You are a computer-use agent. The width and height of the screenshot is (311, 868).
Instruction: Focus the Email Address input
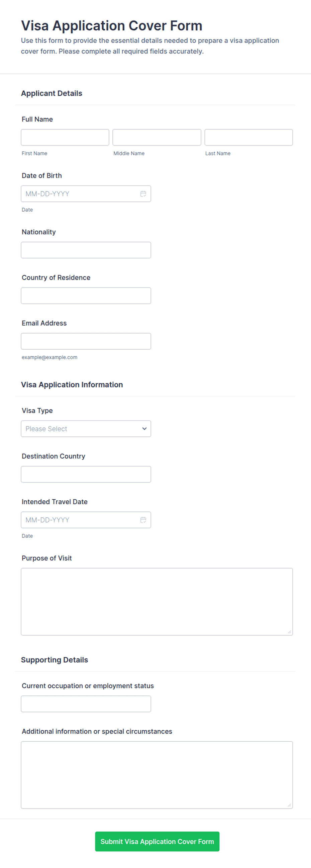(86, 341)
